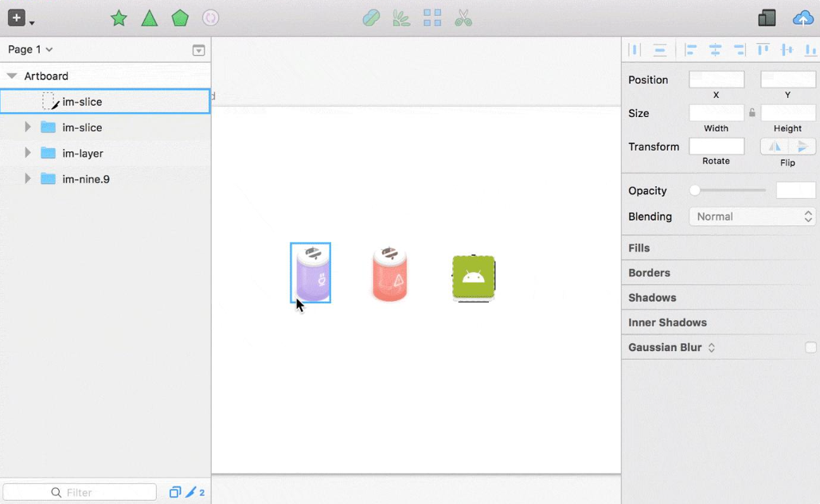Click Align Right icon
Viewport: 820px width, 504px height.
click(x=739, y=50)
